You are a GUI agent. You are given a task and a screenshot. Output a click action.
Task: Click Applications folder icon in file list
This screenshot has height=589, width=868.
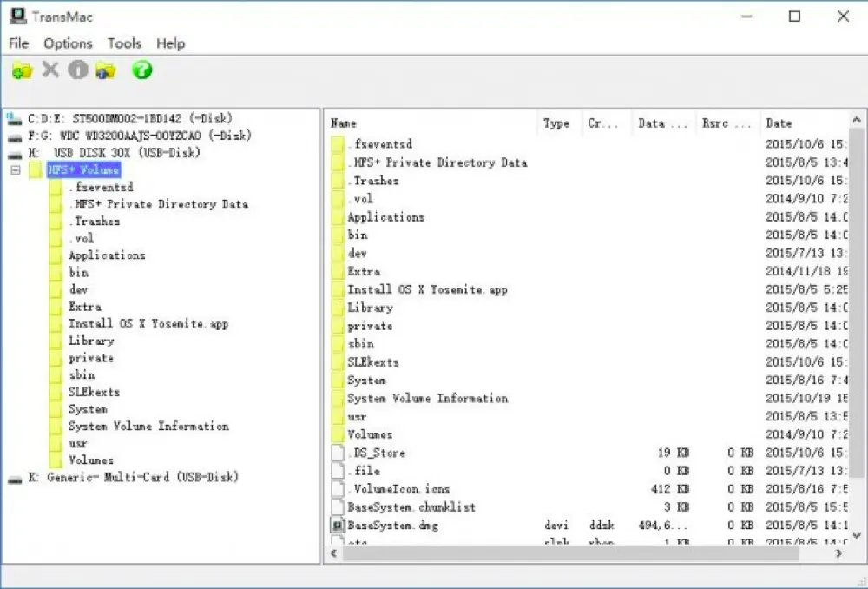point(338,217)
